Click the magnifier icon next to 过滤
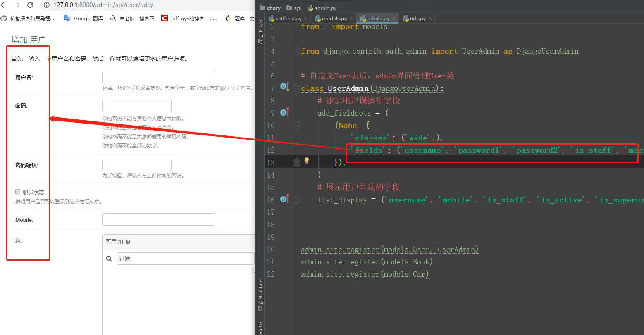This screenshot has width=644, height=335. (109, 259)
